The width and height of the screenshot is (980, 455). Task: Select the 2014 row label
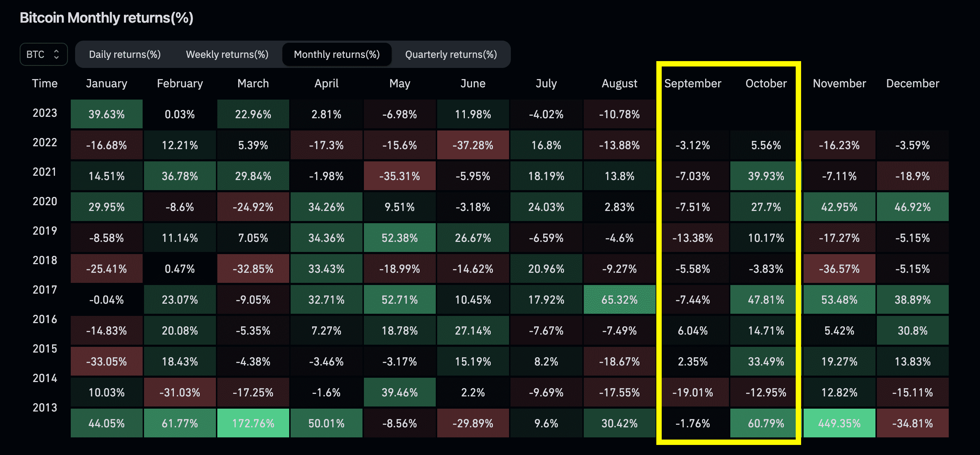click(x=45, y=378)
